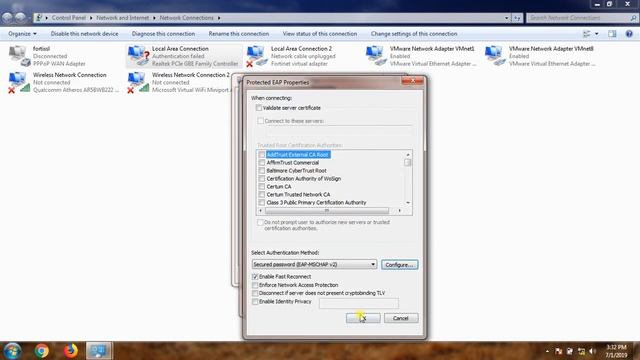This screenshot has width=640, height=360.
Task: Check AffirmTrust Commercial authority
Action: tap(262, 163)
